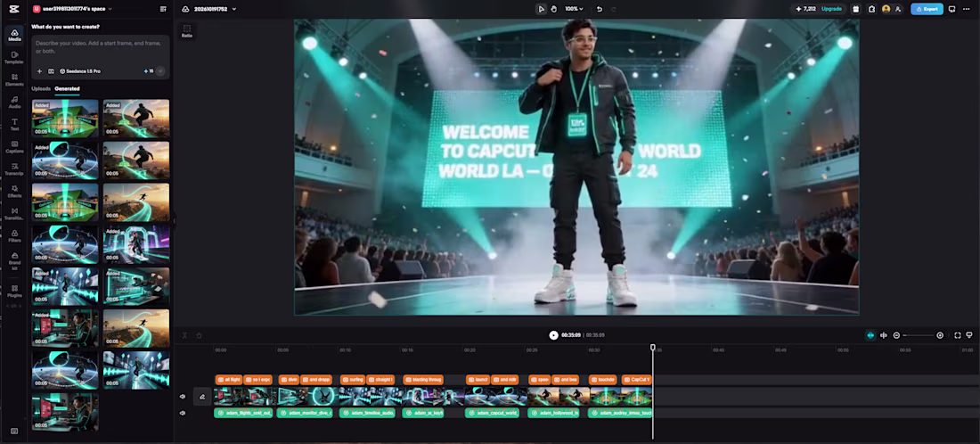This screenshot has width=980, height=444.
Task: Open the Audio panel
Action: pyautogui.click(x=14, y=102)
